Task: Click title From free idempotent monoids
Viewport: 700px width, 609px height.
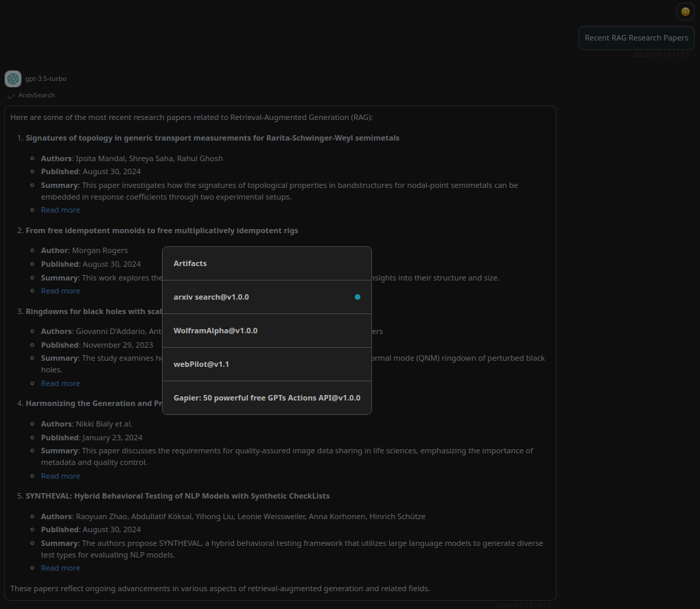Action: (161, 230)
